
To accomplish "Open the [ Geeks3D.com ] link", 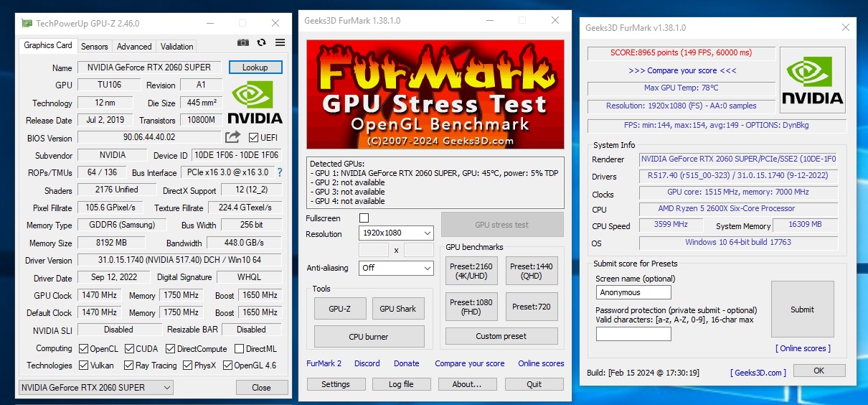I will (x=758, y=373).
